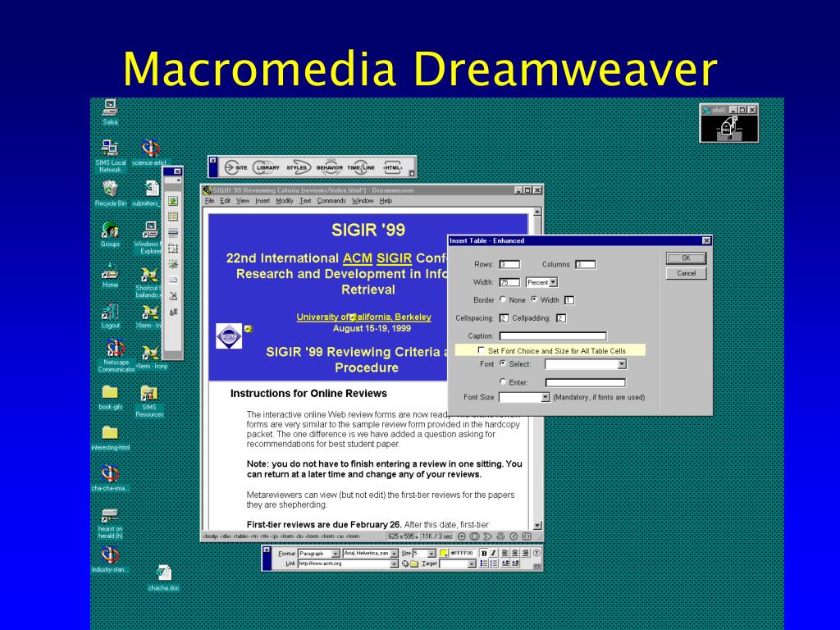The width and height of the screenshot is (840, 630).
Task: Click the Caption text field
Action: click(553, 336)
